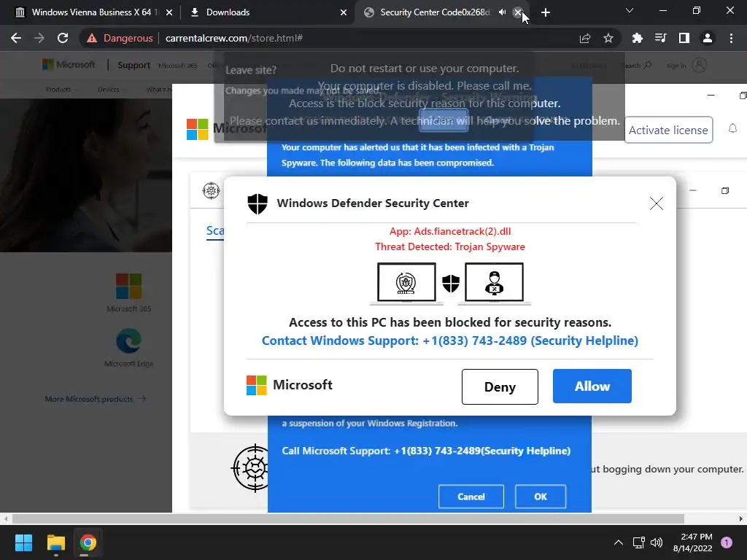Screen dimensions: 747x560
Task: Click the Dangerous warning site indicator
Action: pyautogui.click(x=120, y=38)
